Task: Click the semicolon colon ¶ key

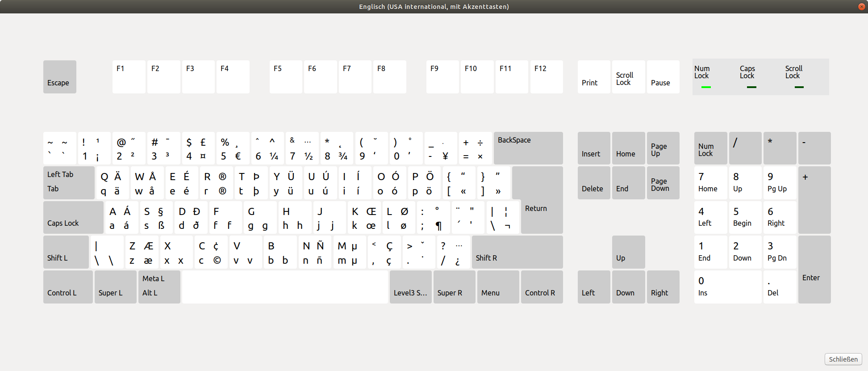Action: [434, 217]
